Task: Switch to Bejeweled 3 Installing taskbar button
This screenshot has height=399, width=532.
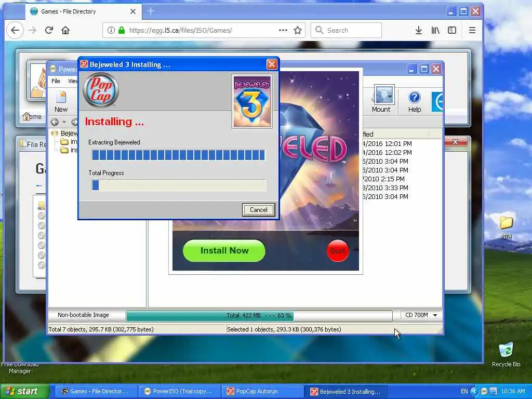Action: click(345, 392)
